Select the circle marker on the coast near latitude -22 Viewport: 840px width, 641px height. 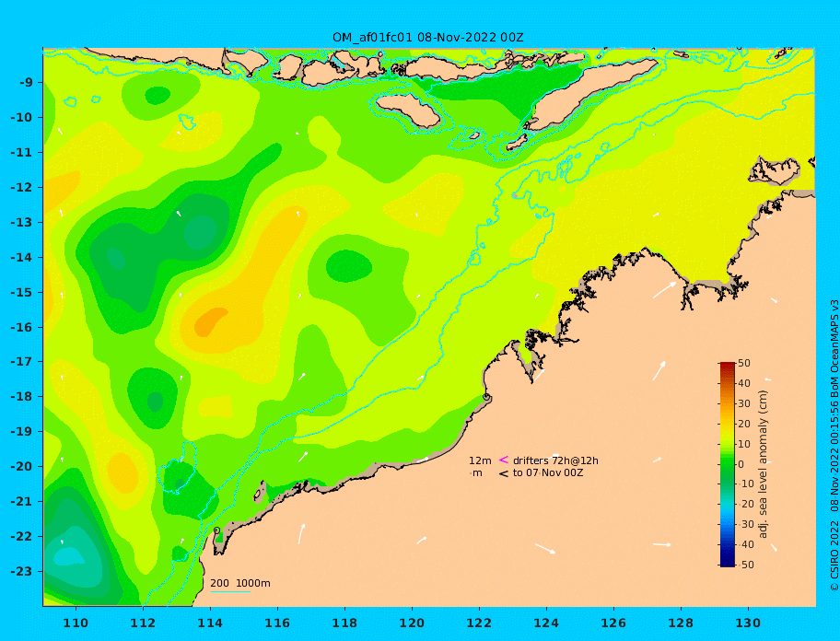216,530
